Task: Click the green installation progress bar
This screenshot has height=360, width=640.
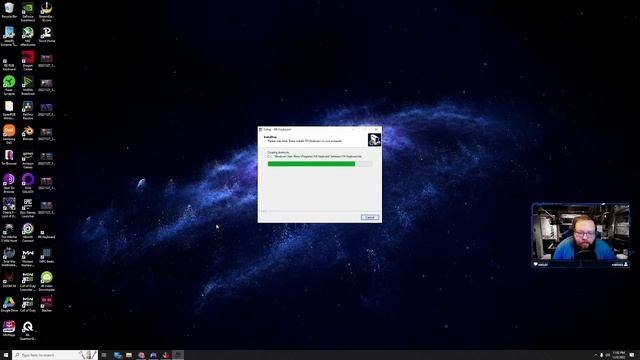Action: click(320, 164)
